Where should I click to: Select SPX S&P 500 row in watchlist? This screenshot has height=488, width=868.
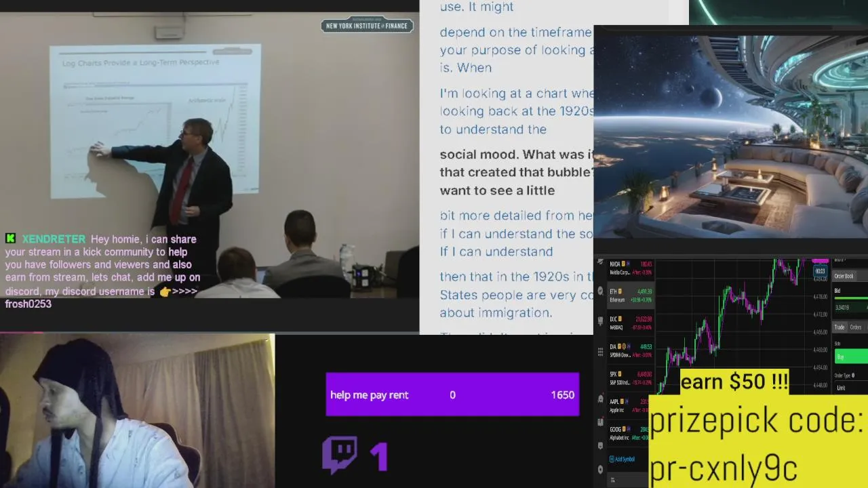click(631, 378)
